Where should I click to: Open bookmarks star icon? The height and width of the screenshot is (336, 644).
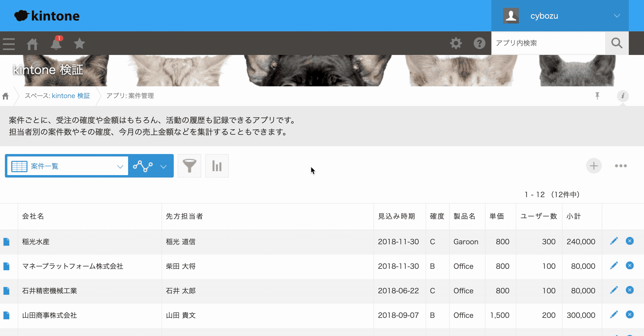pos(80,43)
